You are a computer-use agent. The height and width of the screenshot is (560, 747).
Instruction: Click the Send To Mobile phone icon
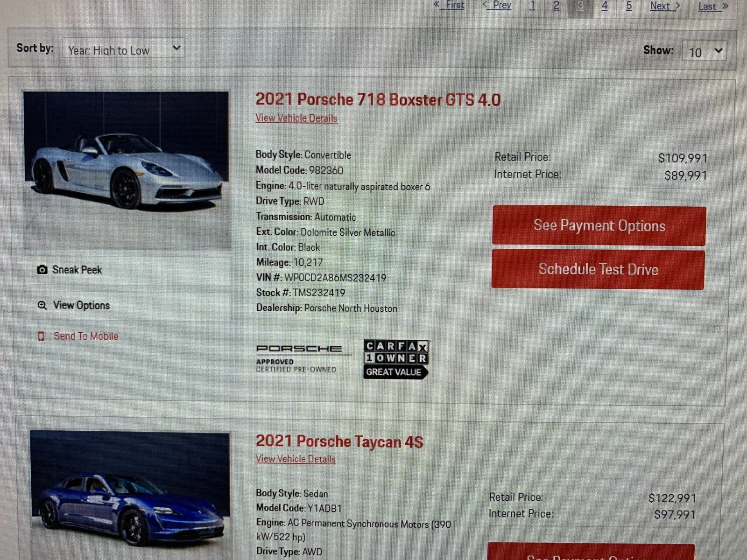[41, 336]
